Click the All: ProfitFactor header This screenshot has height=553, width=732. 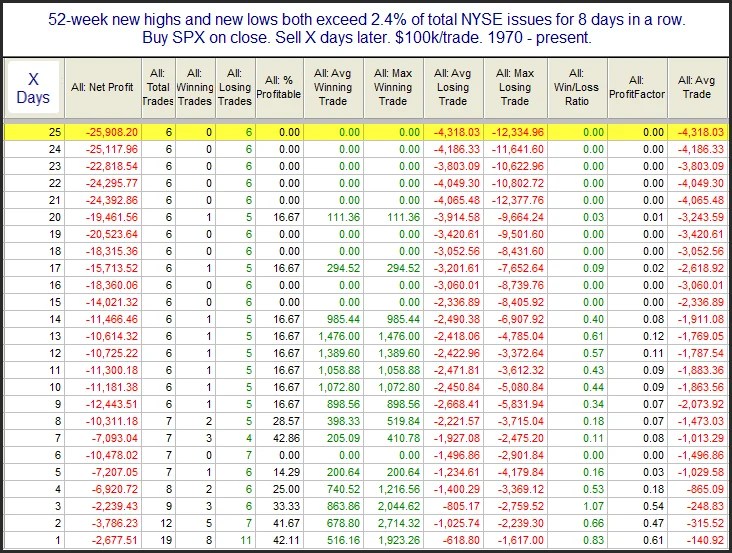pos(637,87)
